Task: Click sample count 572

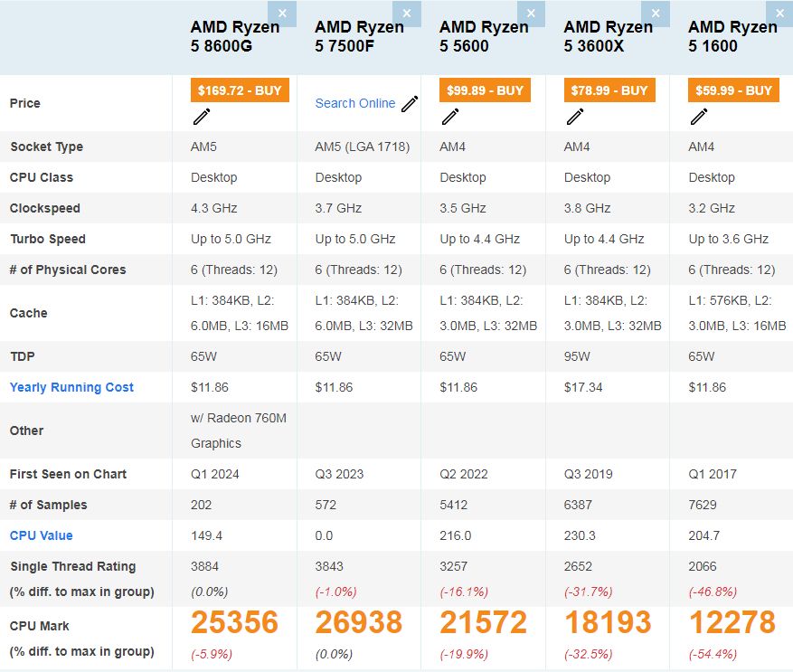Action: pos(326,505)
